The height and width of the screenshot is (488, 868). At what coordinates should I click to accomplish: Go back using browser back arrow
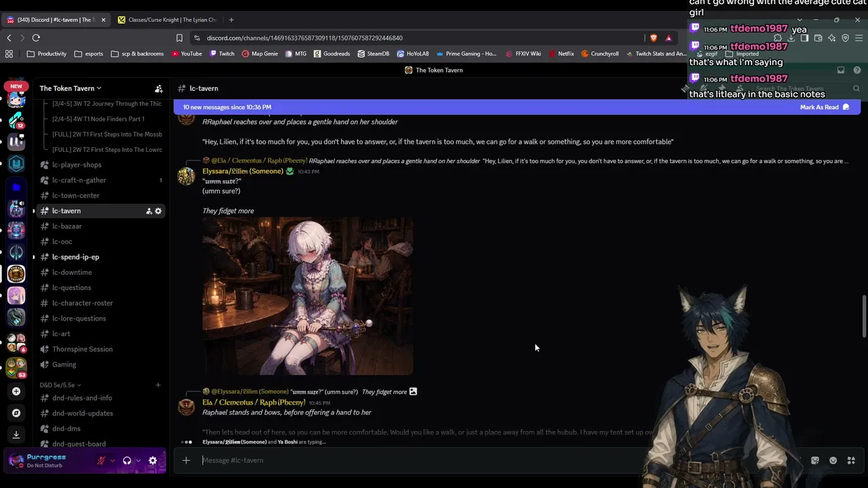(x=9, y=38)
